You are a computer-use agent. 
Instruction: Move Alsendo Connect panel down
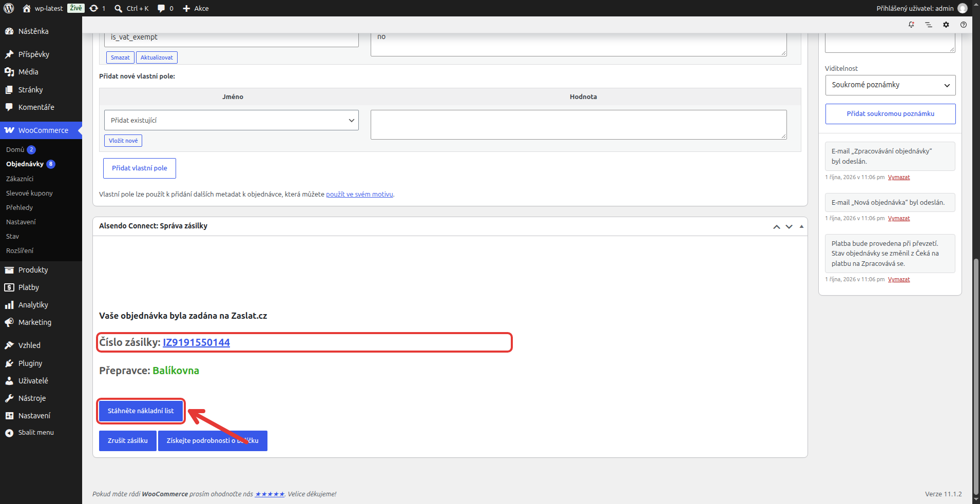[x=789, y=226]
